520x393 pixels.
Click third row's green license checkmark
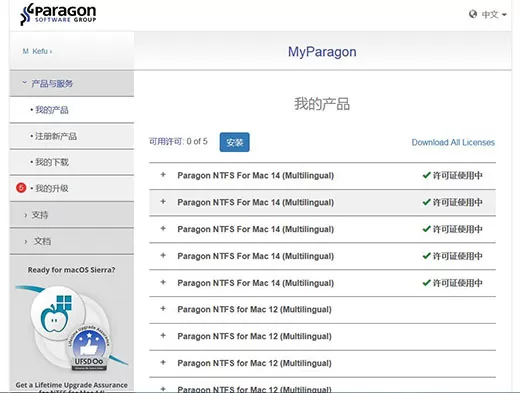pyautogui.click(x=426, y=229)
